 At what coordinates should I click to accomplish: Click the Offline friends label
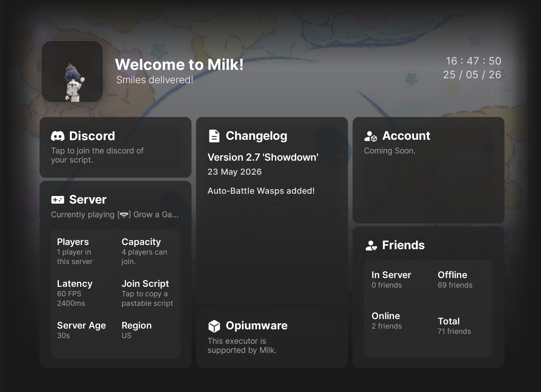coord(452,275)
